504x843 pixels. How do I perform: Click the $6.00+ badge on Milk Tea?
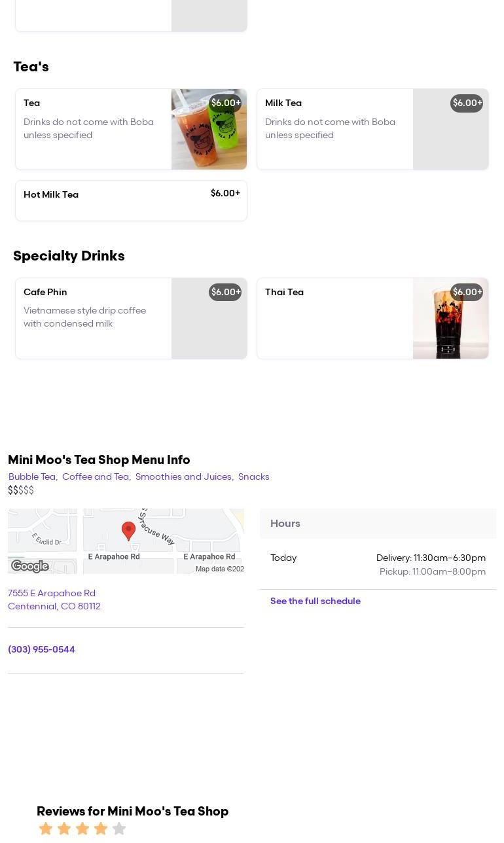(x=467, y=103)
